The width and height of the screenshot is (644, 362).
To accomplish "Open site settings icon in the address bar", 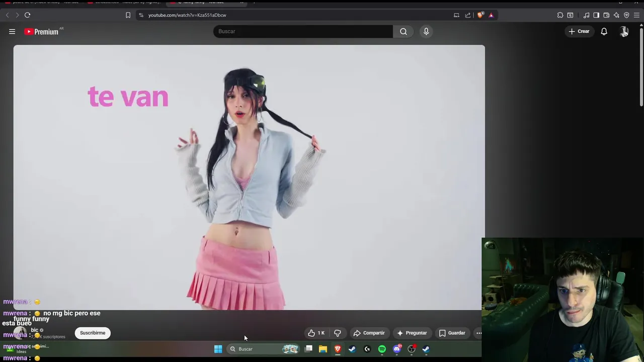I will [141, 15].
